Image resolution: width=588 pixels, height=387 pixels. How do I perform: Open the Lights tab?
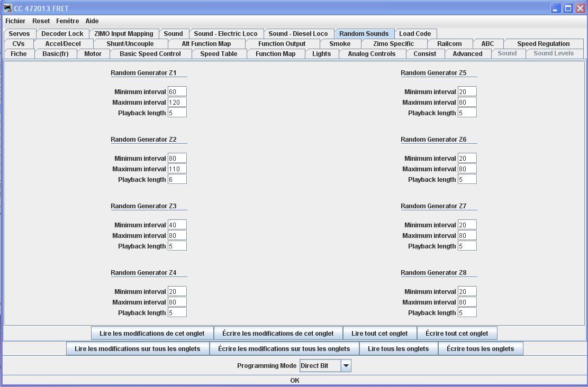click(322, 54)
